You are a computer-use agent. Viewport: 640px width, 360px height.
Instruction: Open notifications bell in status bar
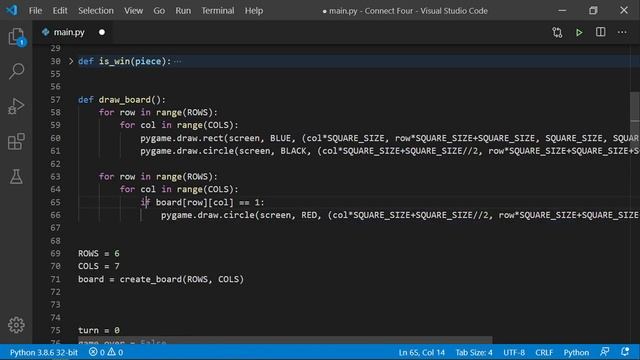pos(625,352)
